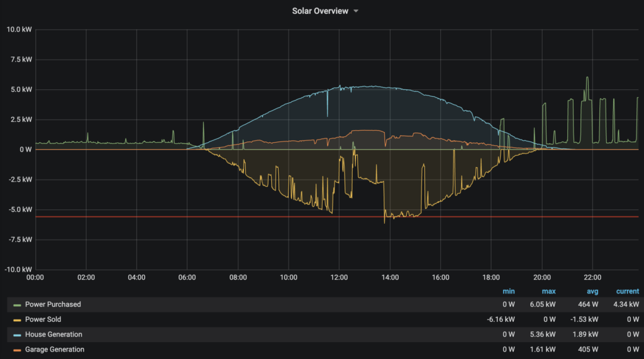Click House Generation avg value 1.89 kW
The width and height of the screenshot is (644, 359).
(x=586, y=334)
